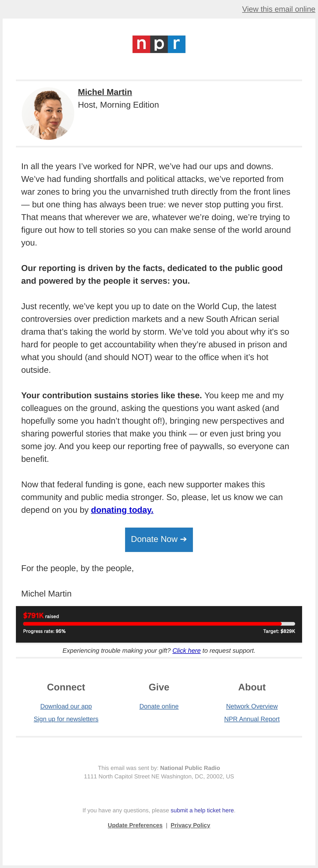Screen dimensions: 318x868
Task: Click the NPR logo at top
Action: (159, 44)
